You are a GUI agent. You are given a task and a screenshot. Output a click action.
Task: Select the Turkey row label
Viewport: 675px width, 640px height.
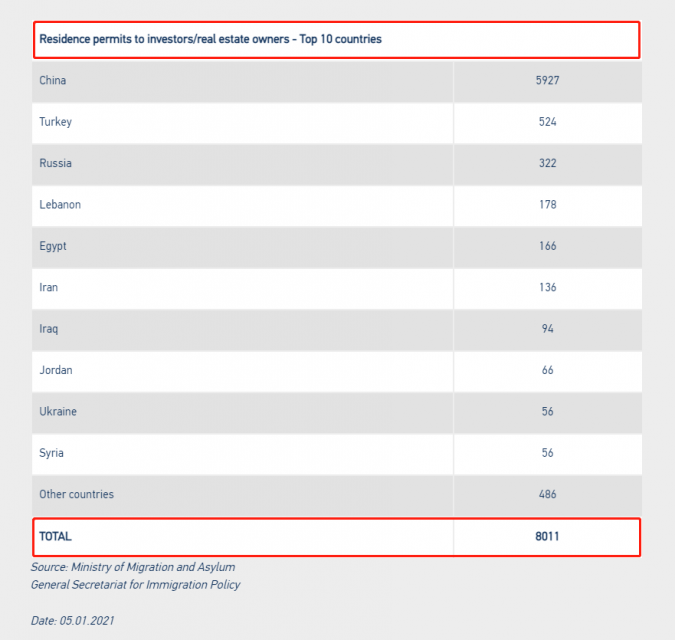tap(55, 122)
